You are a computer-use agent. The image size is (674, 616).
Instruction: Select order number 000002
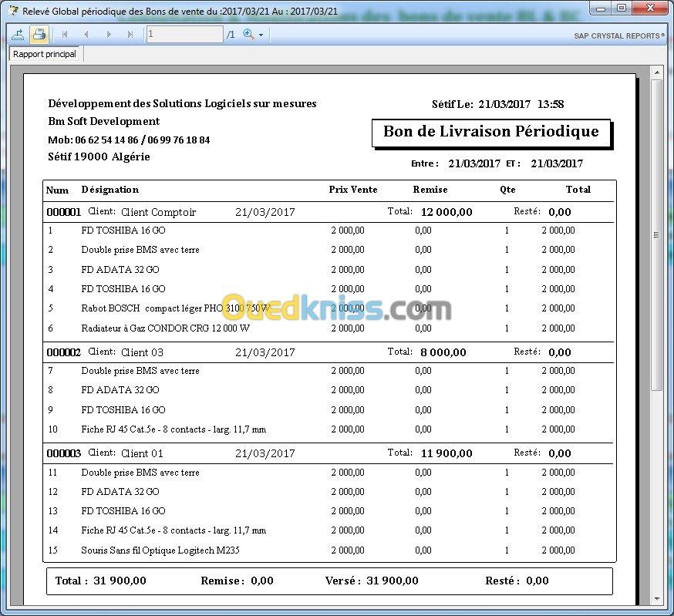(63, 352)
